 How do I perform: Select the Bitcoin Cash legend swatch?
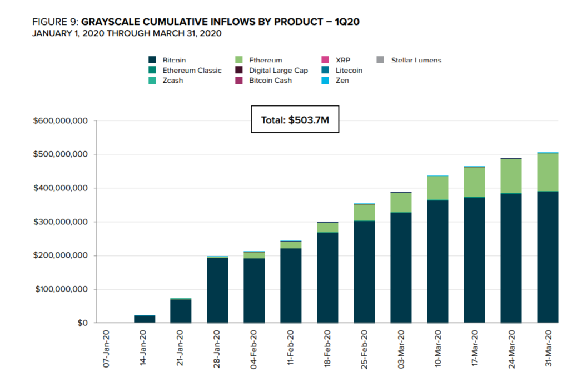pyautogui.click(x=238, y=81)
